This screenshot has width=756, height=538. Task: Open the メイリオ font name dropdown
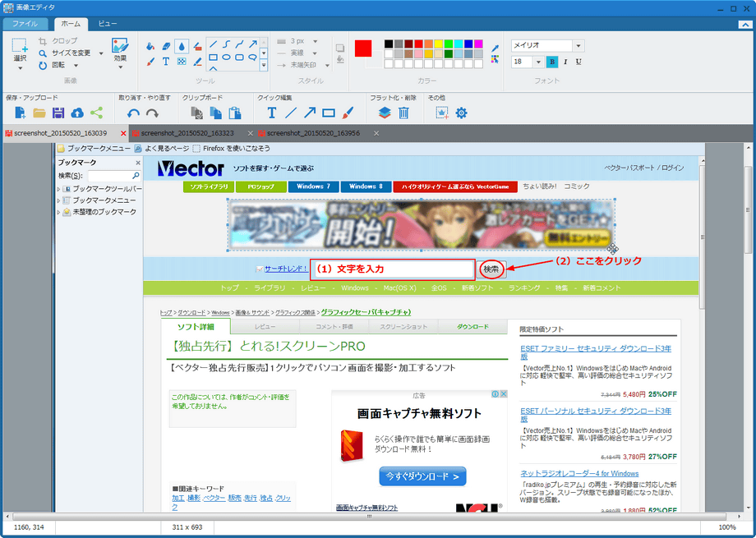(x=579, y=45)
